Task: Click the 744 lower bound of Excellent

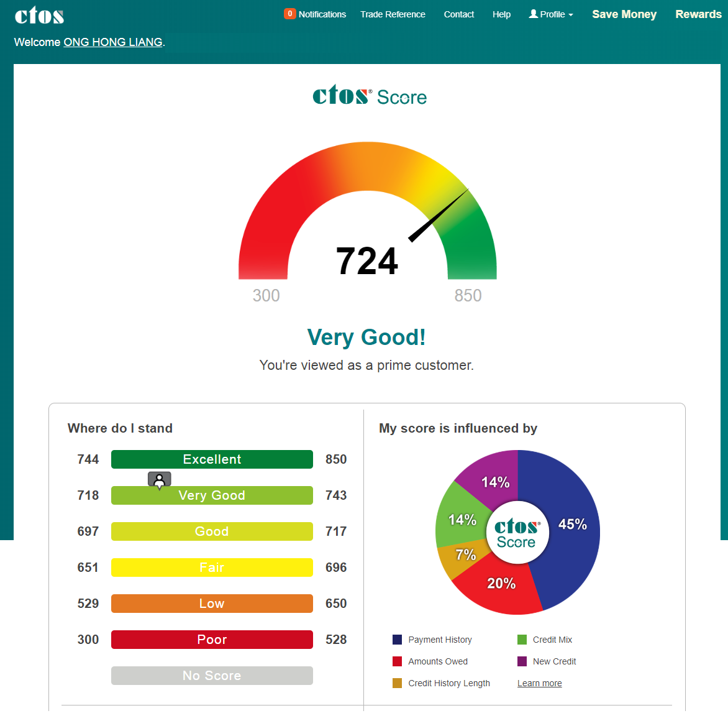Action: [x=88, y=459]
